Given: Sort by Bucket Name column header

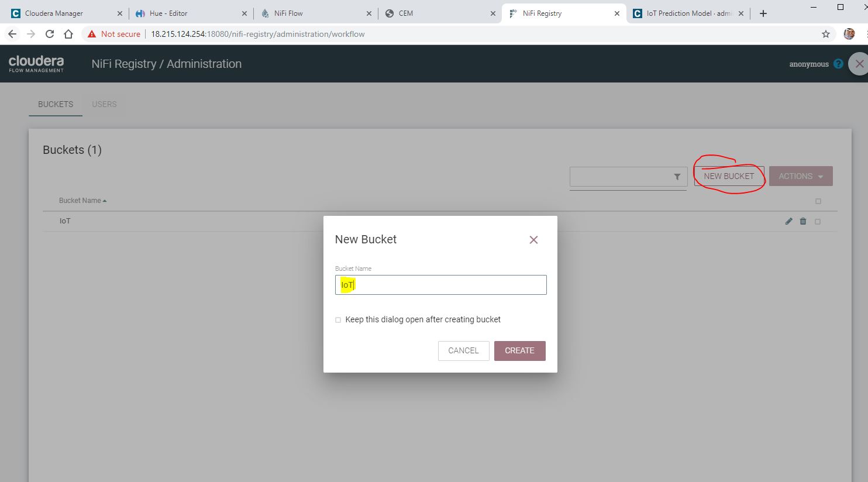Looking at the screenshot, I should pos(82,201).
